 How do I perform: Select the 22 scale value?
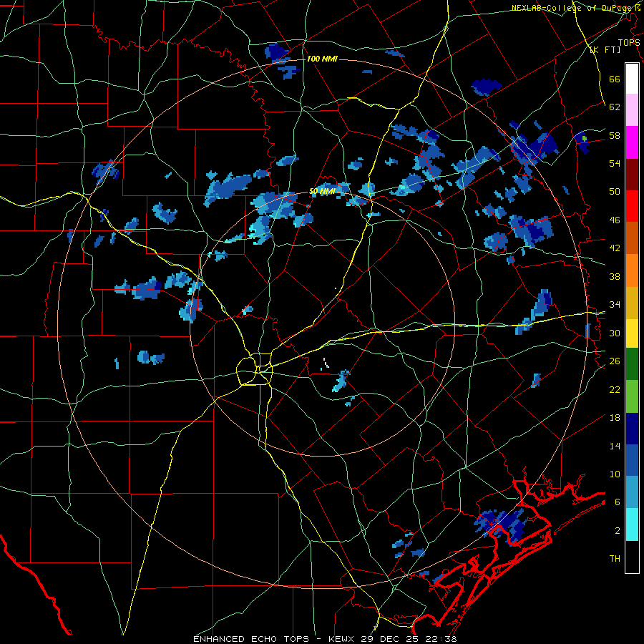615,389
